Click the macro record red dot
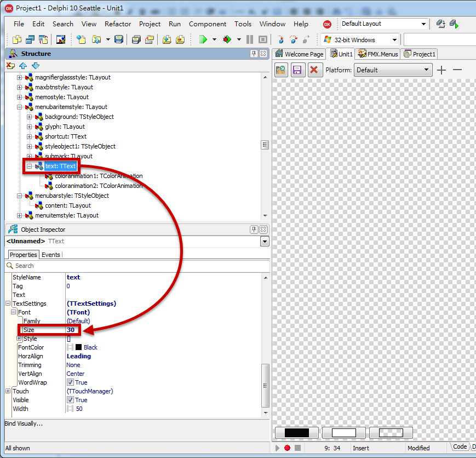This screenshot has width=476, height=458. (287, 448)
